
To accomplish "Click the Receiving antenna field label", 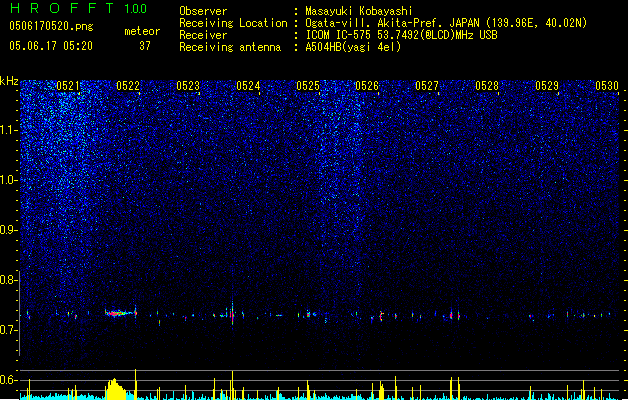I will [x=230, y=47].
